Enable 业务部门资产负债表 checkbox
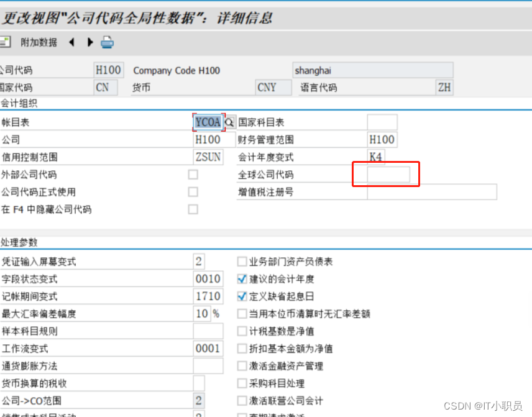The width and height of the screenshot is (532, 417). point(242,262)
